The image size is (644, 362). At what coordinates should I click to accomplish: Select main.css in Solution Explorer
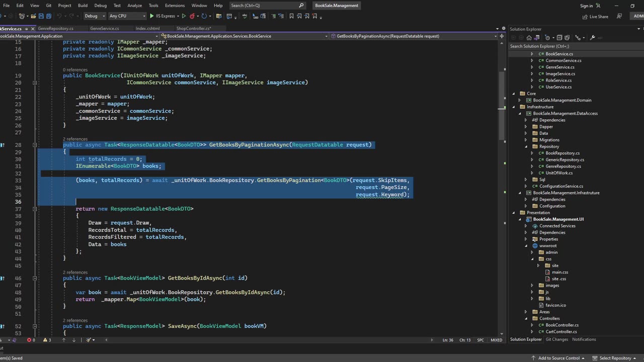pos(559,272)
